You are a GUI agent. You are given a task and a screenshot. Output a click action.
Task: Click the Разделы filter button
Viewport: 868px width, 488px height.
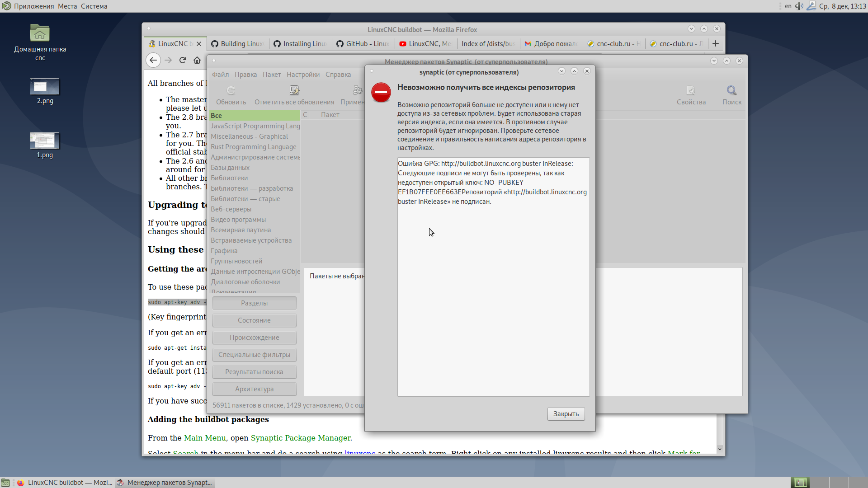point(254,303)
